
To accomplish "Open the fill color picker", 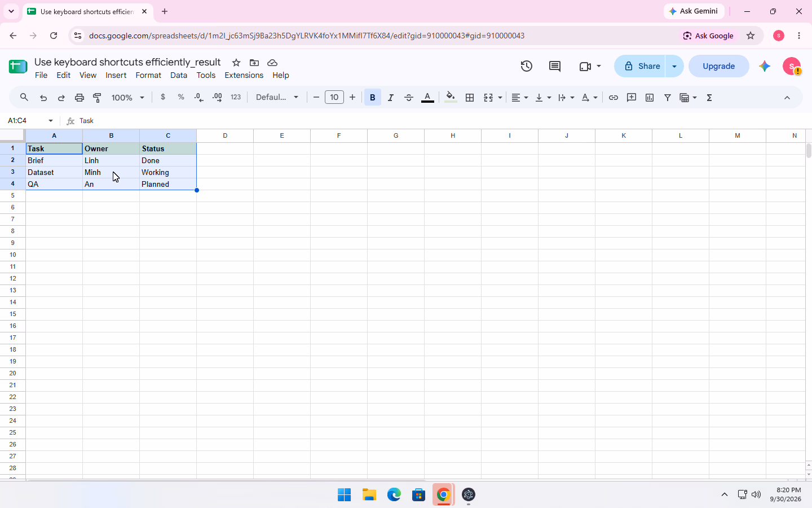I will coord(450,98).
